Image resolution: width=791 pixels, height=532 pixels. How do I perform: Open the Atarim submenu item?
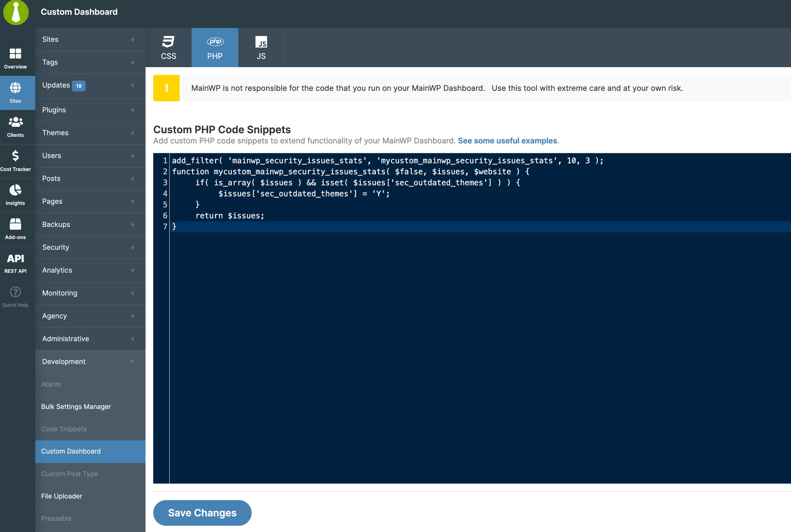pos(90,384)
